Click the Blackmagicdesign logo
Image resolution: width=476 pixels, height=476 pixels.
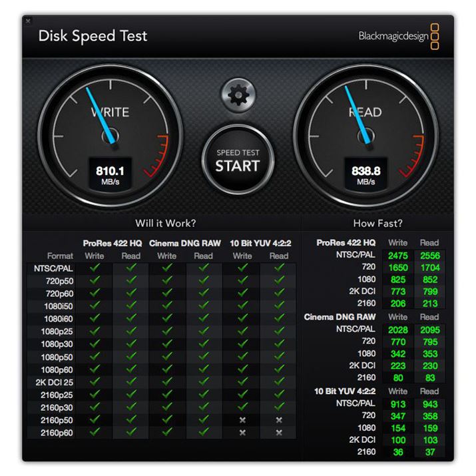(399, 37)
